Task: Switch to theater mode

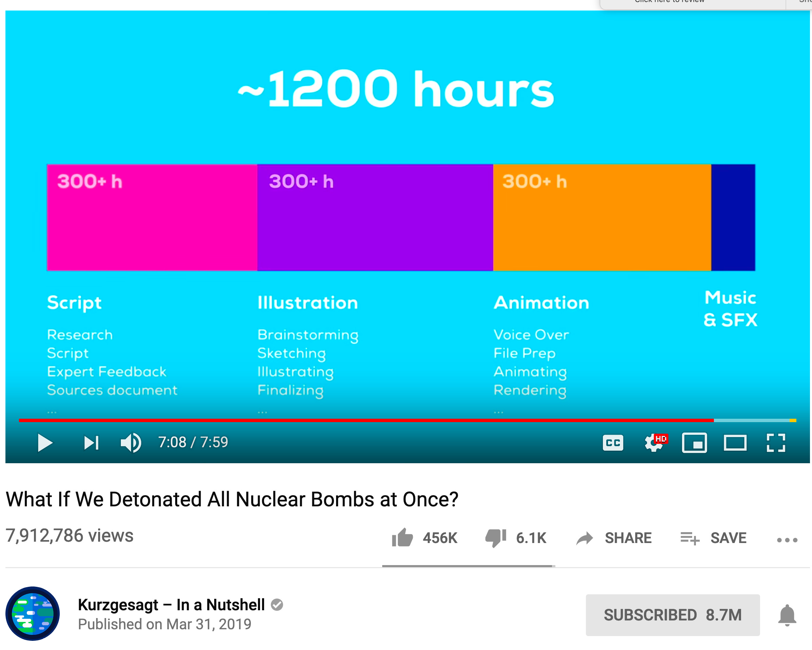Action: click(735, 443)
